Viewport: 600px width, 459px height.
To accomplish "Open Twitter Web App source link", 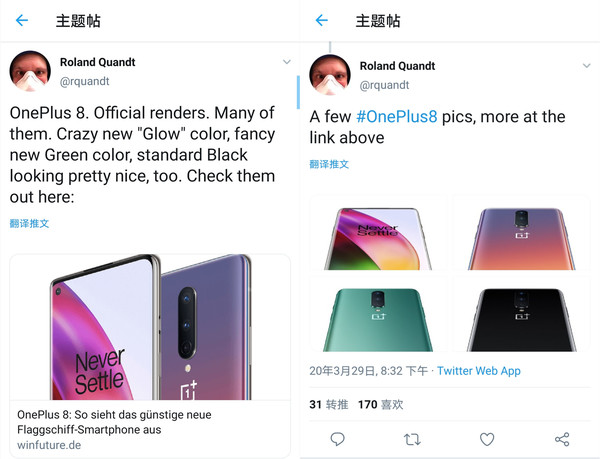I will [479, 371].
